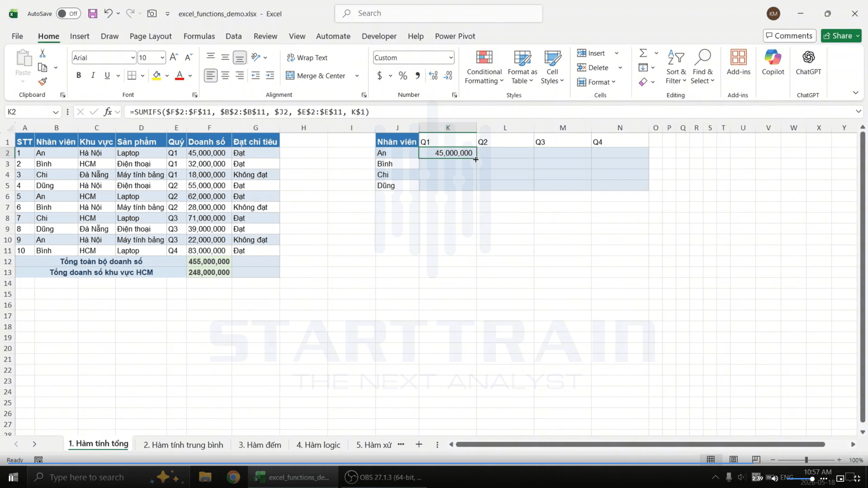
Task: Click the Insert Function fx icon
Action: pyautogui.click(x=108, y=112)
